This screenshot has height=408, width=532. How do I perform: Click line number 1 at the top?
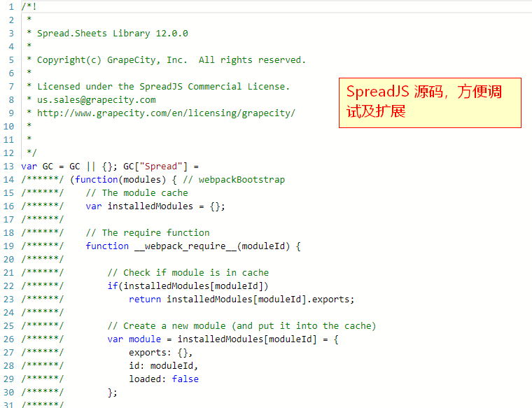10,6
